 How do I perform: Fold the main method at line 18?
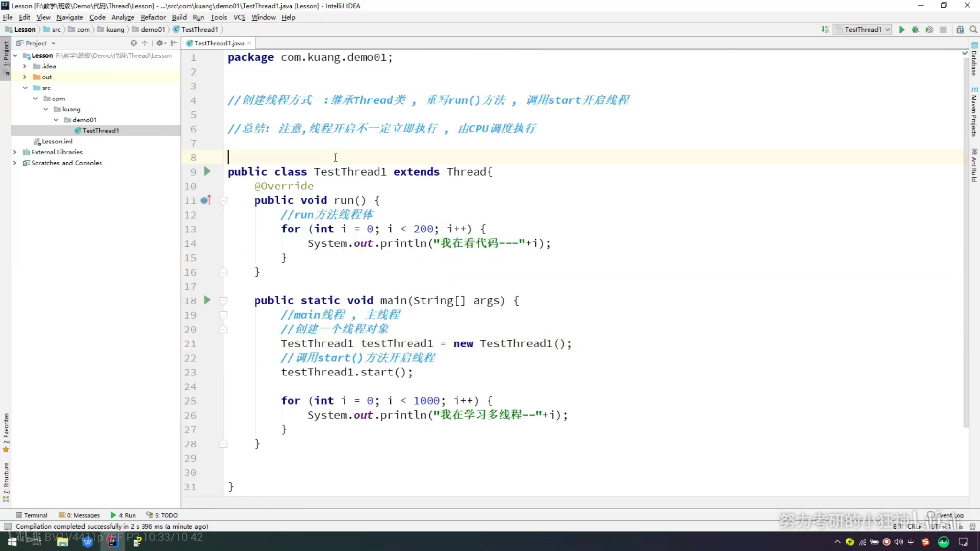coord(223,300)
